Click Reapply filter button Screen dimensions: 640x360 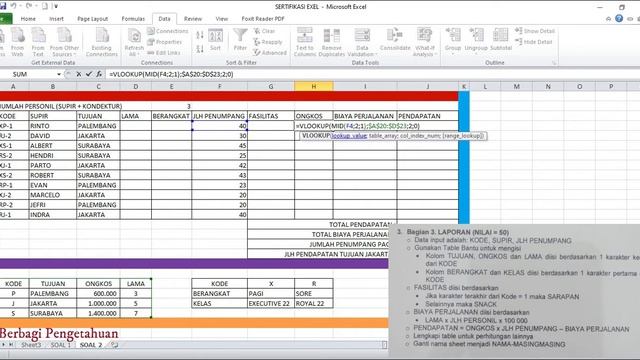coord(268,42)
